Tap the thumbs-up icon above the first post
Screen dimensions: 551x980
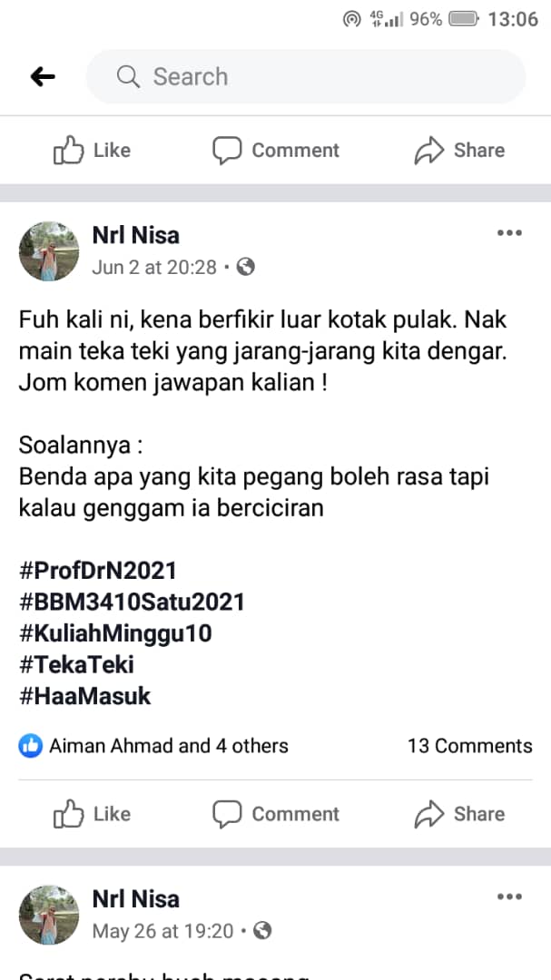68,150
